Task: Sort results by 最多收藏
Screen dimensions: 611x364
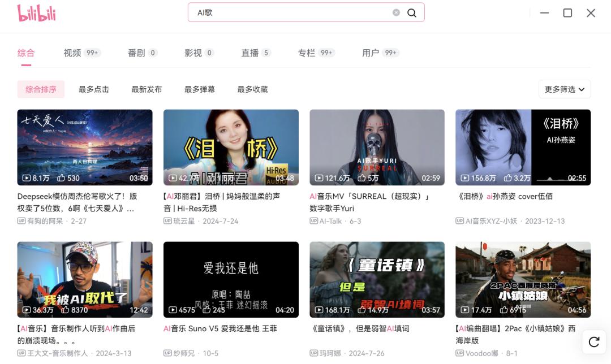Action: [252, 89]
